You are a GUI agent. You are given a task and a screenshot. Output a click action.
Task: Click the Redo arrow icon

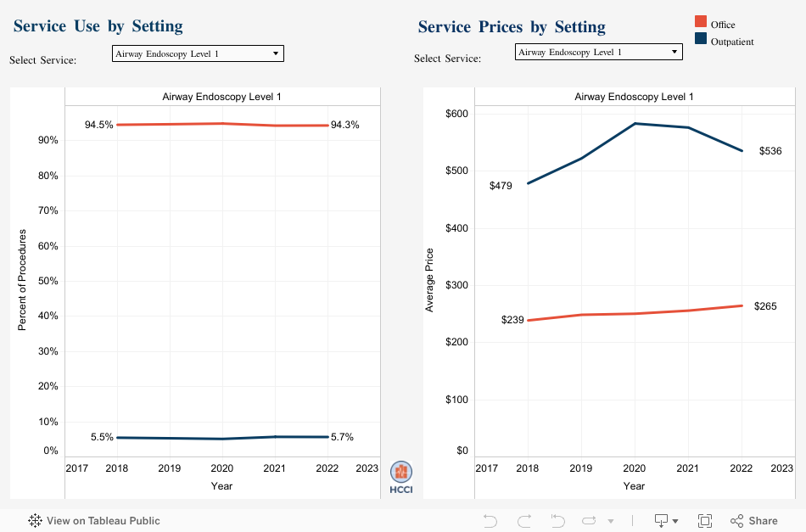click(524, 520)
